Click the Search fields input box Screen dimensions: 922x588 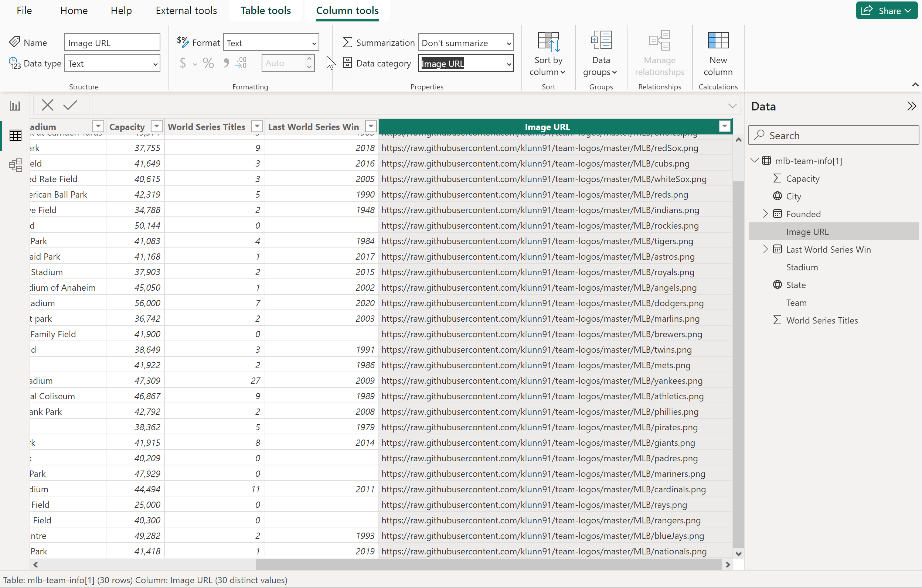pyautogui.click(x=833, y=136)
